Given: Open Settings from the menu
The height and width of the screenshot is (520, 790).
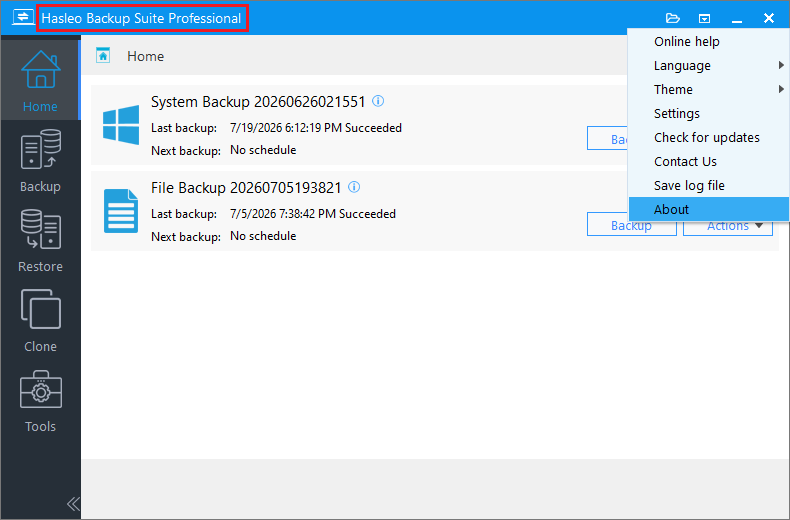Looking at the screenshot, I should click(x=708, y=113).
